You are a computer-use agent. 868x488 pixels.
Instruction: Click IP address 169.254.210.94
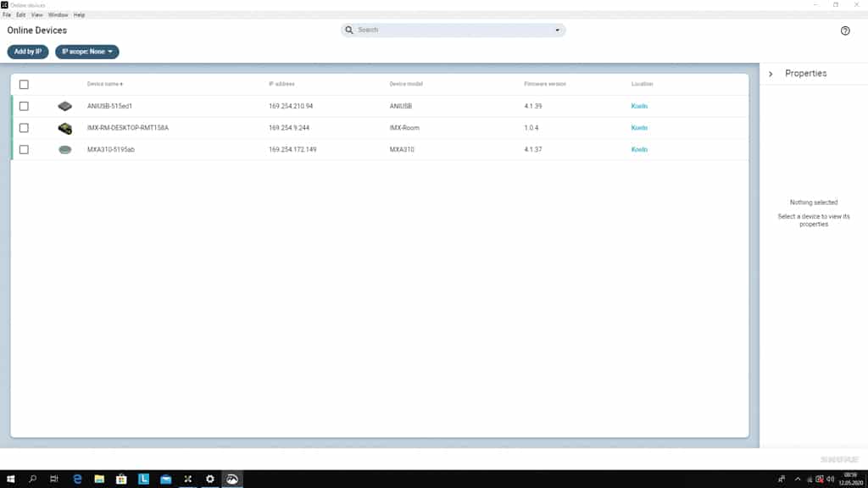(291, 106)
